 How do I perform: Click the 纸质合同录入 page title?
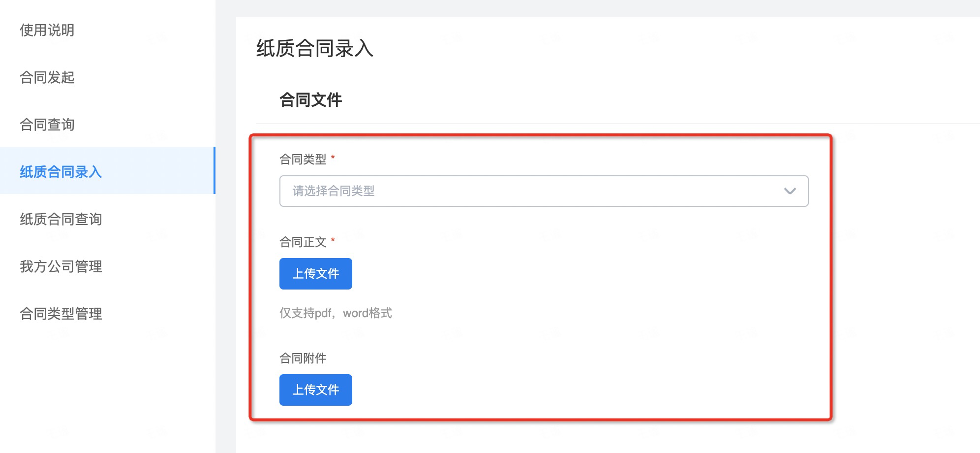tap(315, 48)
